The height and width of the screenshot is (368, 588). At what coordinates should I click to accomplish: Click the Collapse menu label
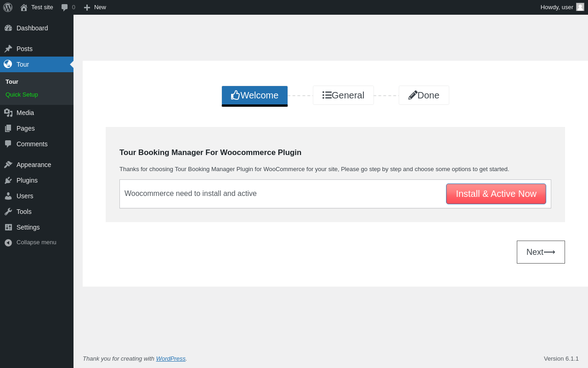(36, 242)
